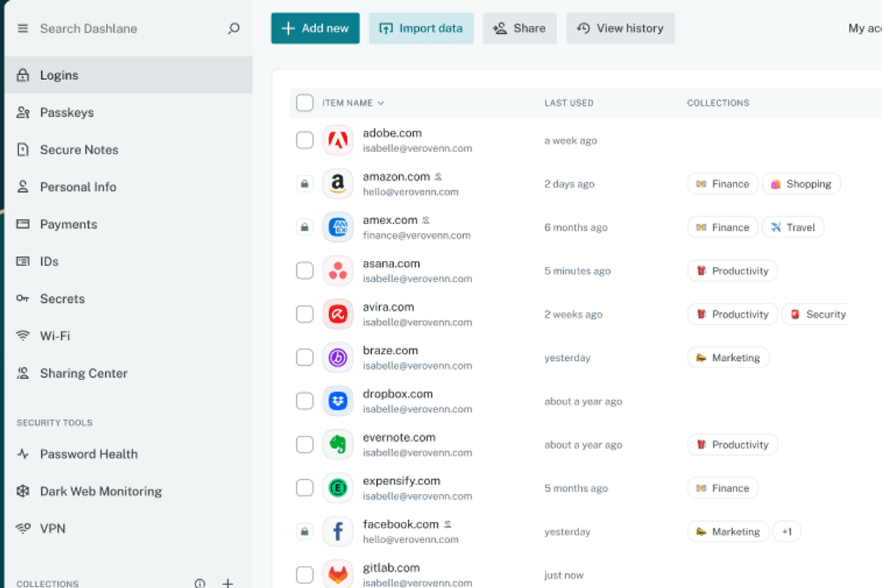
Task: Click the Last Used column header
Action: [569, 103]
